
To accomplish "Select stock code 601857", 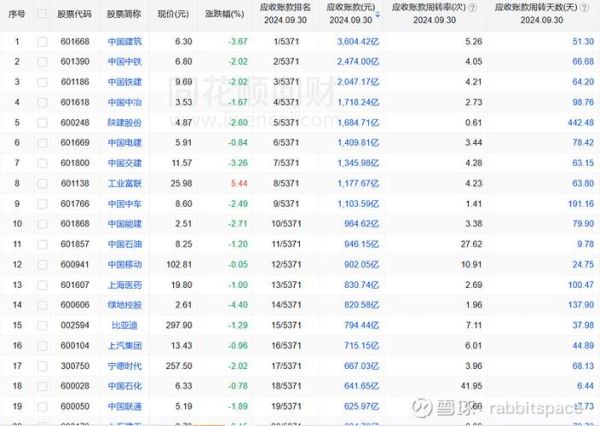I will tap(75, 244).
